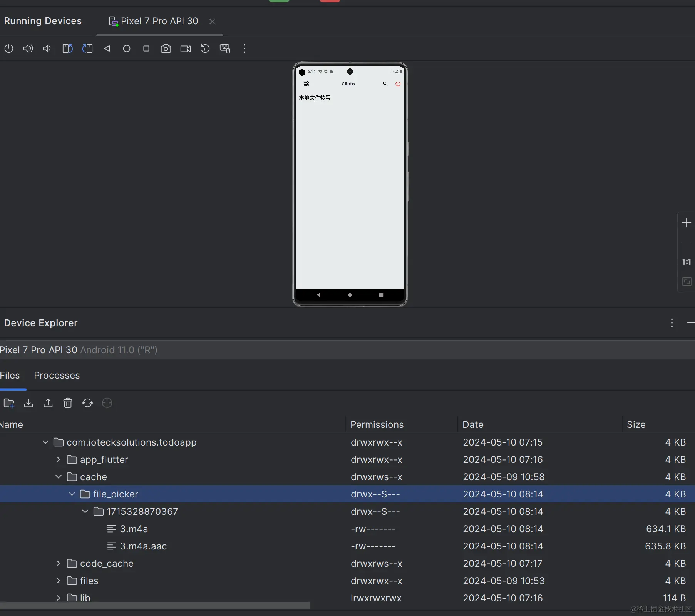Collapse the com.iotecksolutions.todoapp folder
The width and height of the screenshot is (695, 616).
point(45,442)
